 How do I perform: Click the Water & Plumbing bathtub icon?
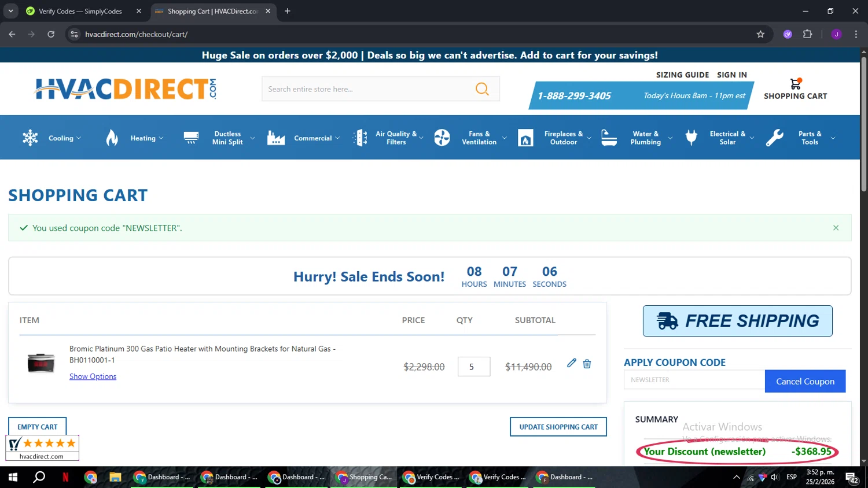[x=609, y=138]
